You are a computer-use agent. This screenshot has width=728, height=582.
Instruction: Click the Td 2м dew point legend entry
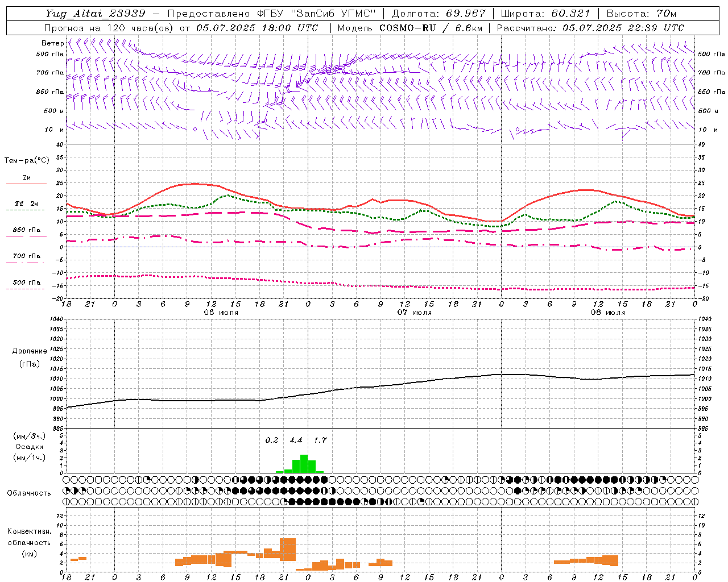pyautogui.click(x=27, y=203)
